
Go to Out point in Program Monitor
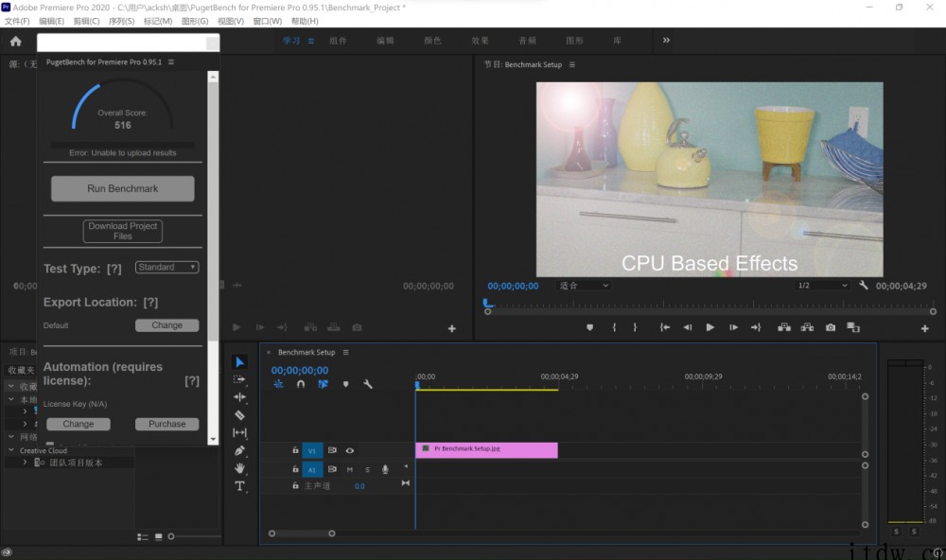(756, 327)
